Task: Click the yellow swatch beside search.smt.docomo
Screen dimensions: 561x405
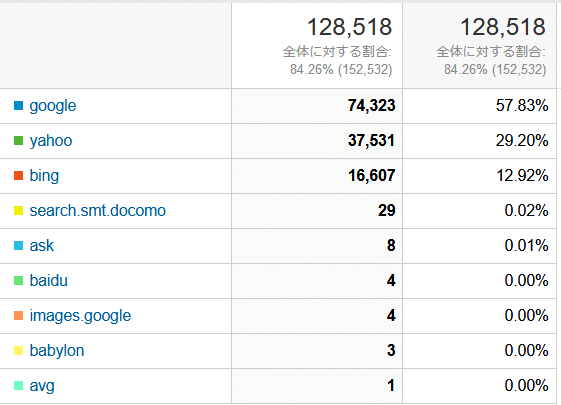Action: point(18,211)
